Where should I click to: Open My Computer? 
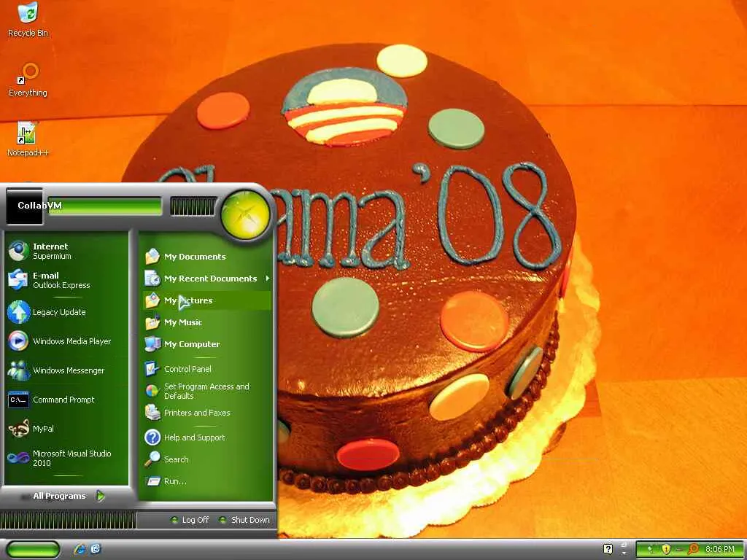pyautogui.click(x=206, y=344)
